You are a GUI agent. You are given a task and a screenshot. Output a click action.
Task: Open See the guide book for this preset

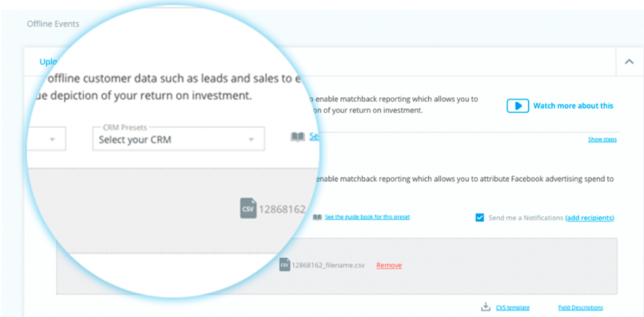coord(367,217)
